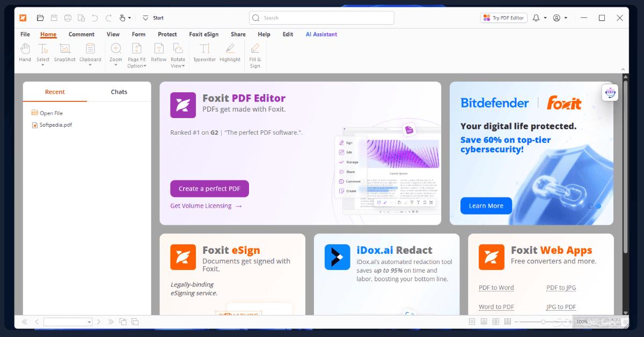Activate the SnapShot tool

click(64, 53)
